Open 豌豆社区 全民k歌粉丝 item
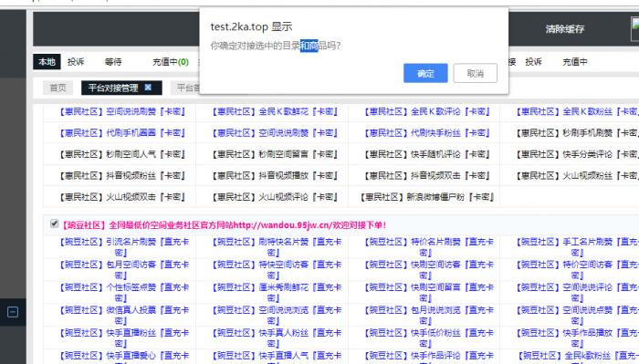The height and width of the screenshot is (364, 639). [x=578, y=358]
